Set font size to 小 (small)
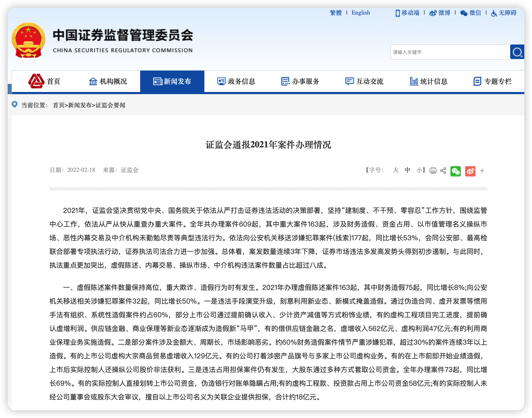532x418 pixels. [x=419, y=170]
